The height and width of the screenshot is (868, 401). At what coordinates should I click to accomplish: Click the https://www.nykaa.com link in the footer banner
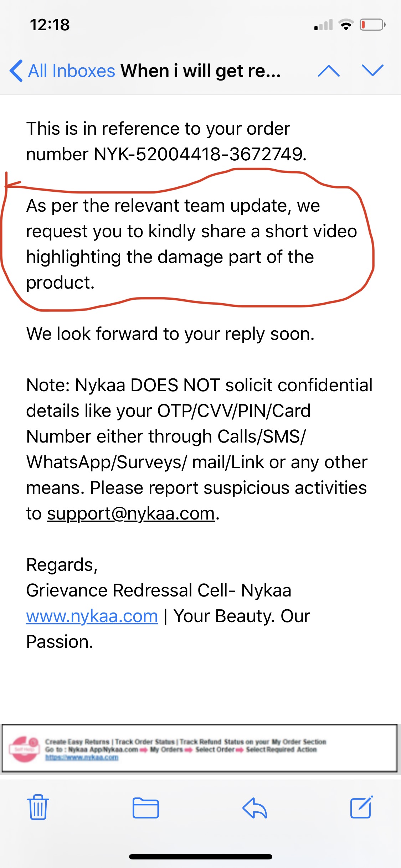[x=82, y=757]
